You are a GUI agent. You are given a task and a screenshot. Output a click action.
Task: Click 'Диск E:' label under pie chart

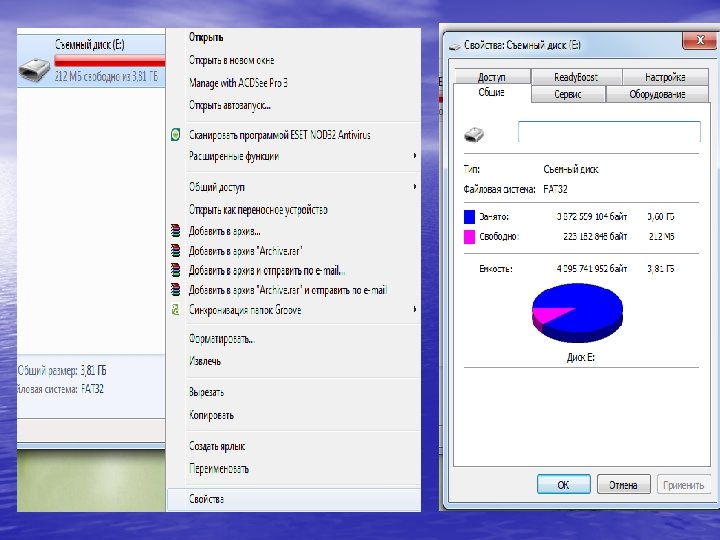581,357
